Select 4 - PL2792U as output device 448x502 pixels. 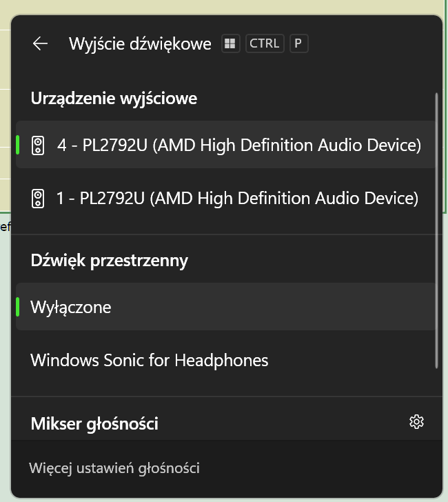(x=225, y=145)
